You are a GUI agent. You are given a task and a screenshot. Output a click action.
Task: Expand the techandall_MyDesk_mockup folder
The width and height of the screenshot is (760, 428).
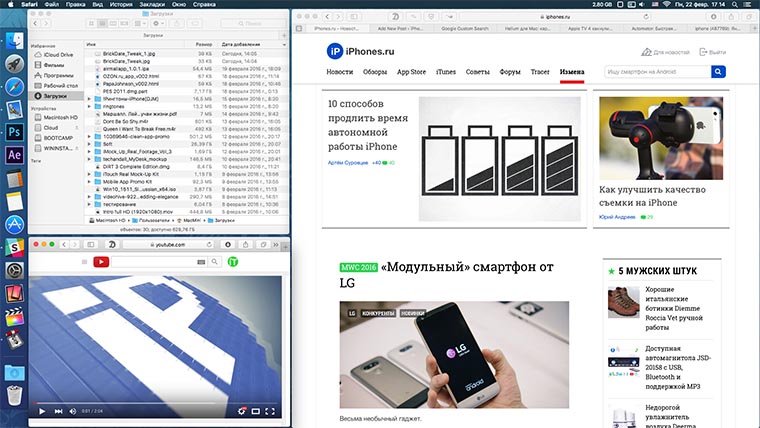click(x=89, y=159)
